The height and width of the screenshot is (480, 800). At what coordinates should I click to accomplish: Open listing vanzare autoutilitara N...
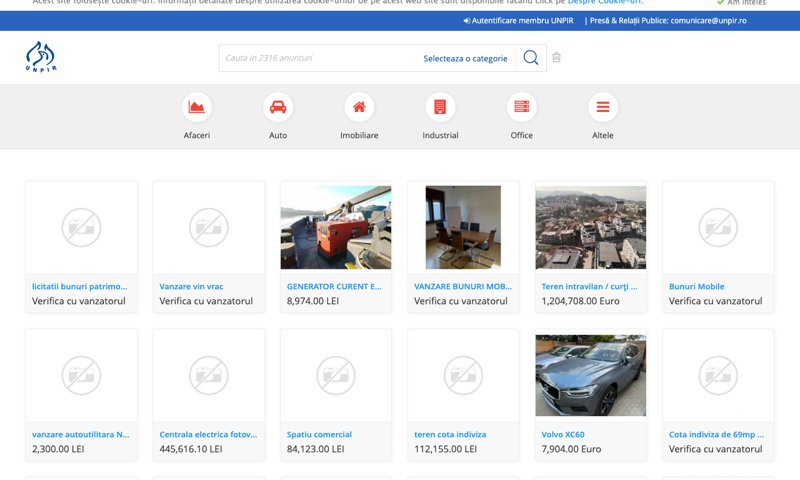click(x=81, y=435)
